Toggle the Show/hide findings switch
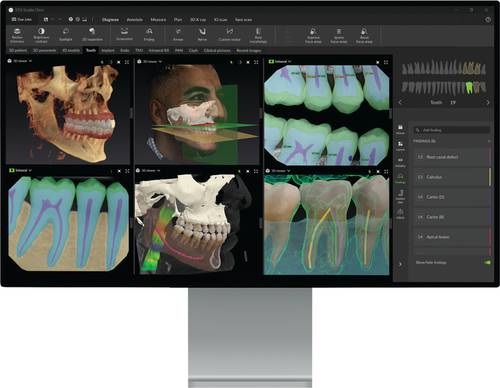This screenshot has width=500, height=388. (x=487, y=262)
